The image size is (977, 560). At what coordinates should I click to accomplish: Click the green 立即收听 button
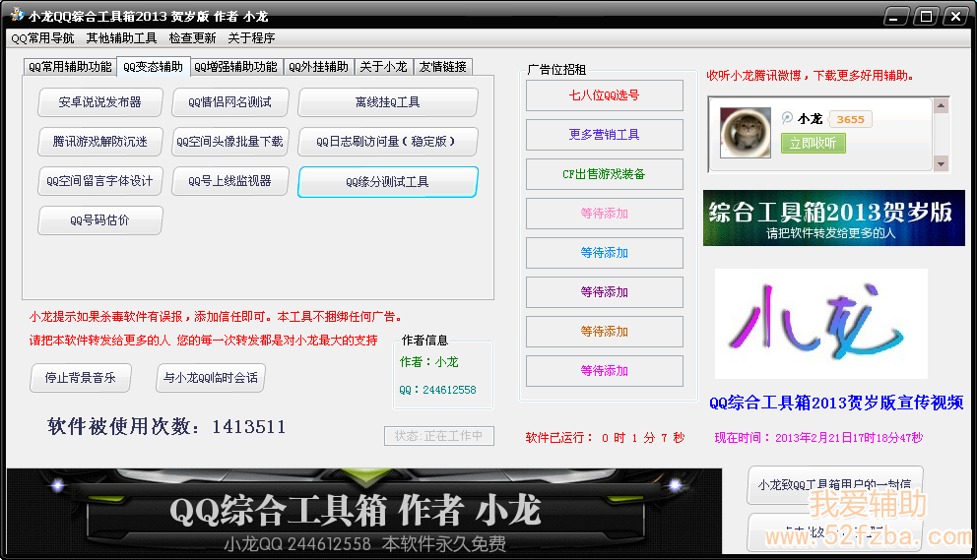814,144
